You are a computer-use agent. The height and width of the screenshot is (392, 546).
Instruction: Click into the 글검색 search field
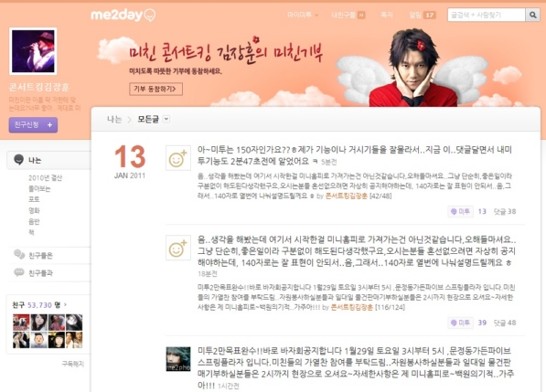(487, 15)
